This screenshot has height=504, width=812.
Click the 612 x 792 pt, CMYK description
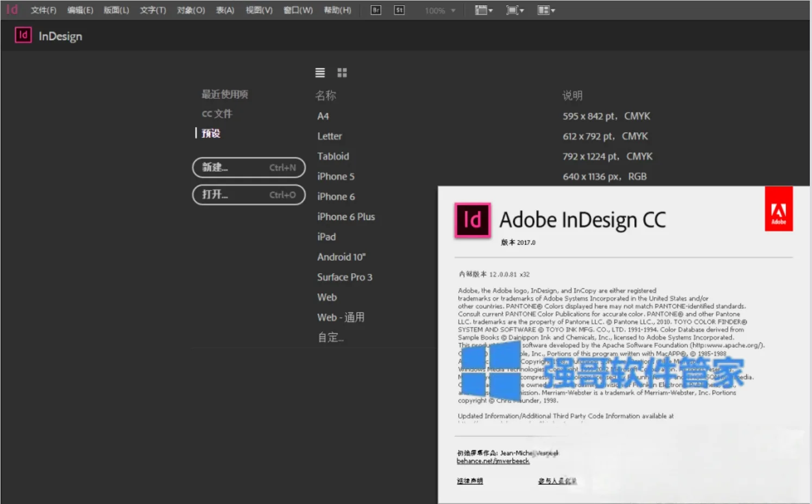click(605, 136)
